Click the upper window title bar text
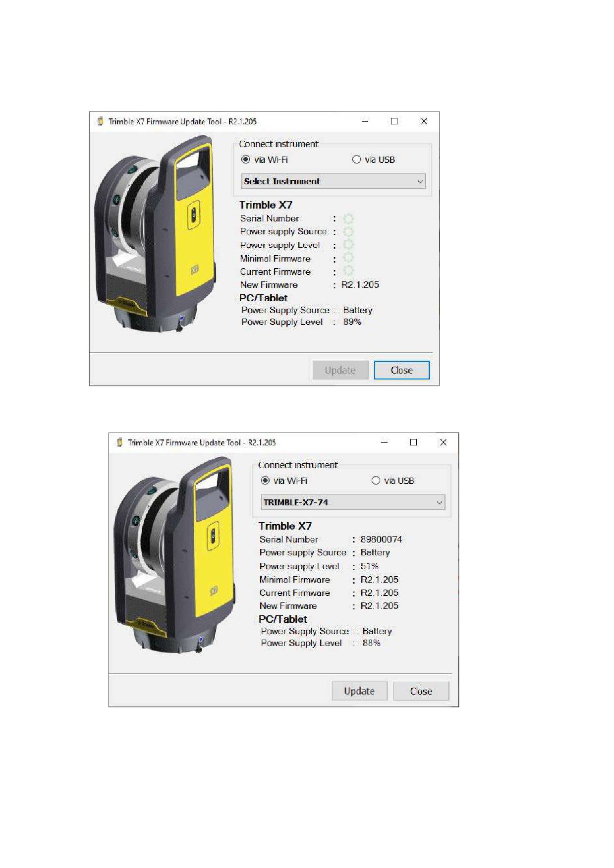The image size is (614, 868). [182, 121]
